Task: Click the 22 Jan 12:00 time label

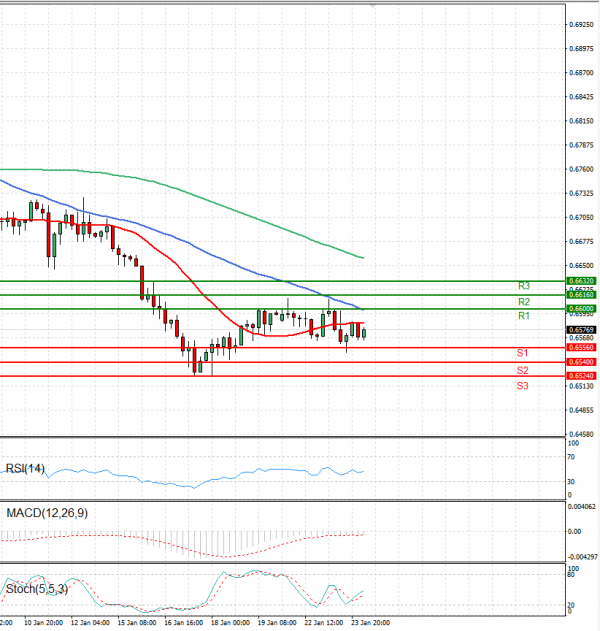Action: [324, 623]
